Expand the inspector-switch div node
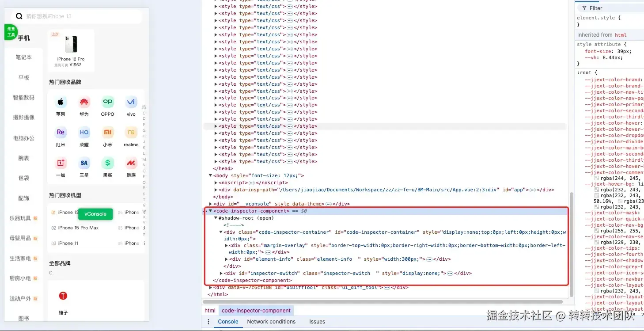Image resolution: width=644 pixels, height=331 pixels. 221,273
